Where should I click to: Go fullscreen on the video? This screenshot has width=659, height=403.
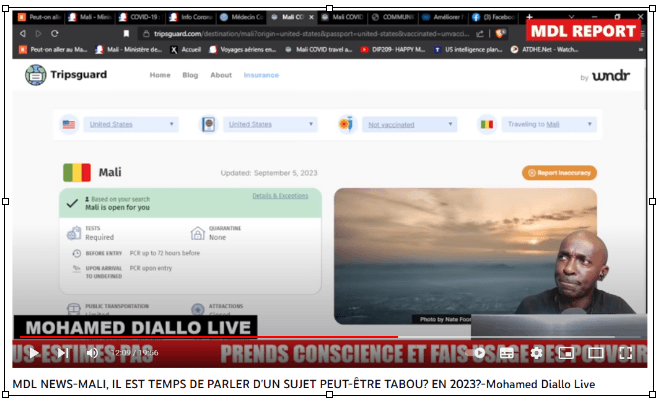pos(625,353)
